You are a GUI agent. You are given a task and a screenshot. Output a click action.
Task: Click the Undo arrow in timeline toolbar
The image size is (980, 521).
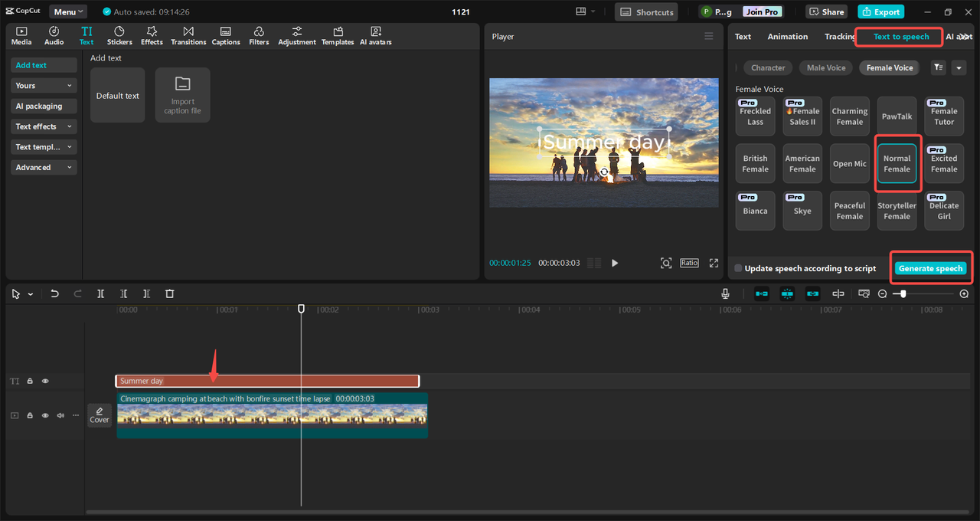pos(54,293)
